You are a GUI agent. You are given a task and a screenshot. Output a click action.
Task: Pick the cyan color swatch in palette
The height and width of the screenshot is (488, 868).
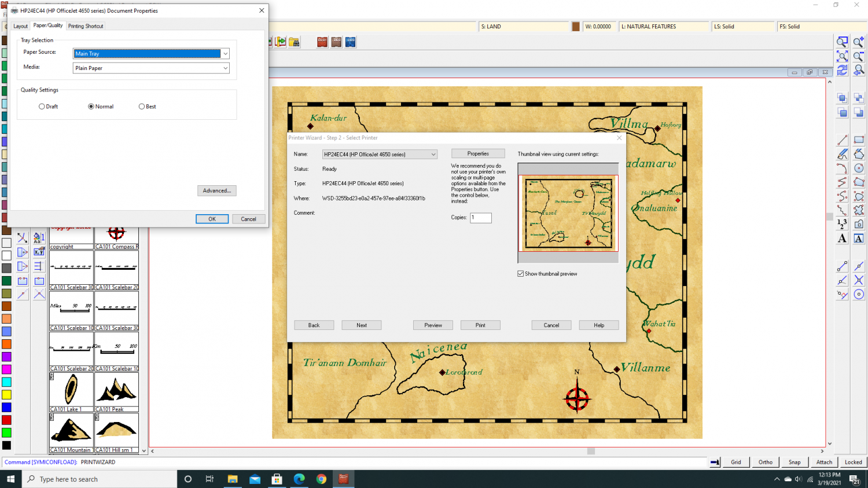coord(6,382)
